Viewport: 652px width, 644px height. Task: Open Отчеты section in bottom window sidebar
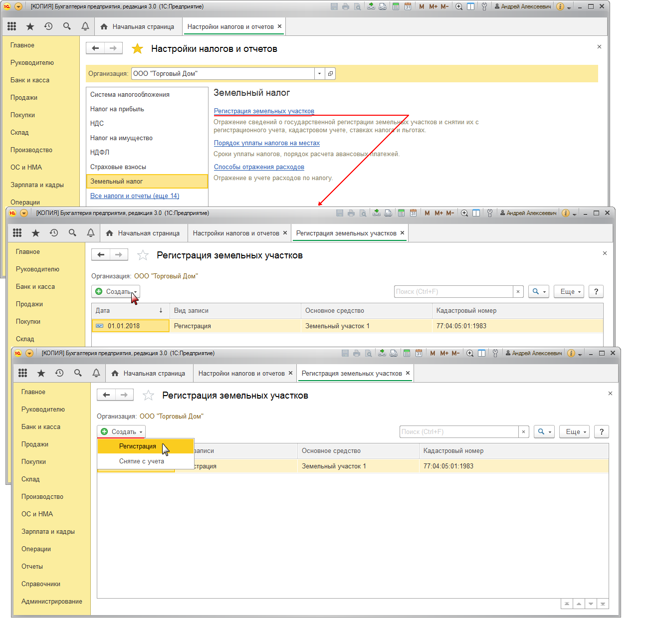click(x=32, y=566)
